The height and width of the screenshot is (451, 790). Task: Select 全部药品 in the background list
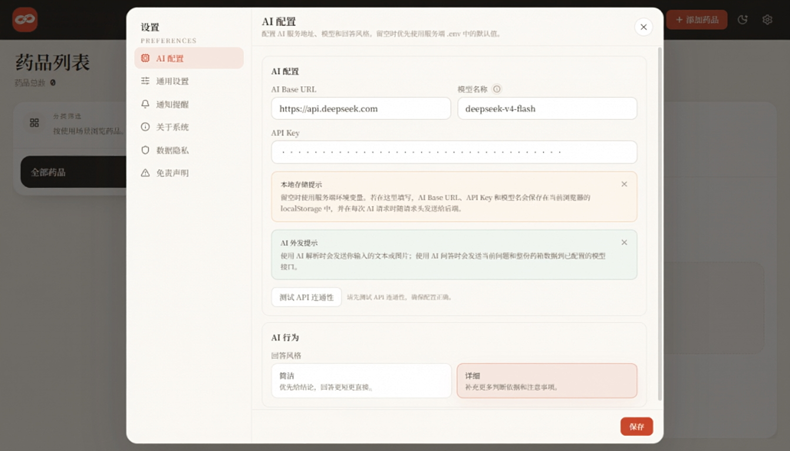coord(73,172)
